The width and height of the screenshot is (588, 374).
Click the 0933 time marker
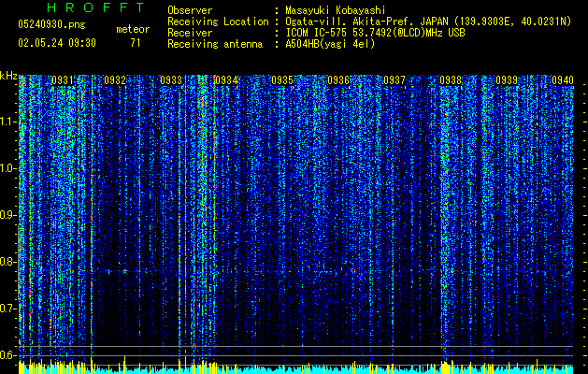tap(171, 80)
